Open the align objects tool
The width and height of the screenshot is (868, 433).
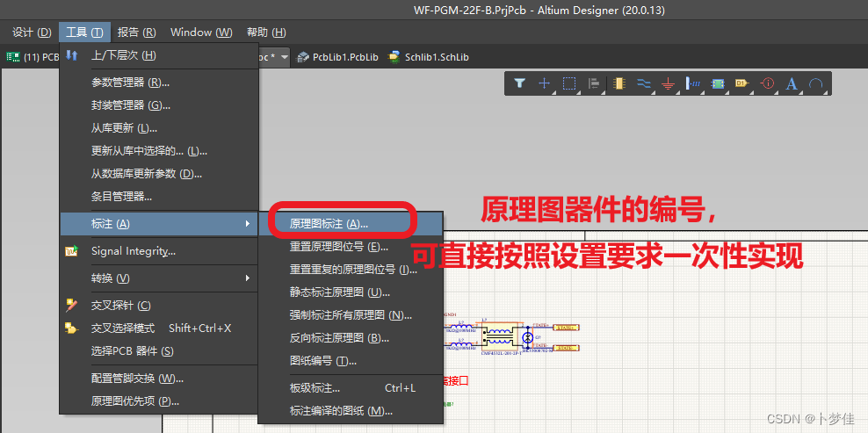pyautogui.click(x=594, y=83)
